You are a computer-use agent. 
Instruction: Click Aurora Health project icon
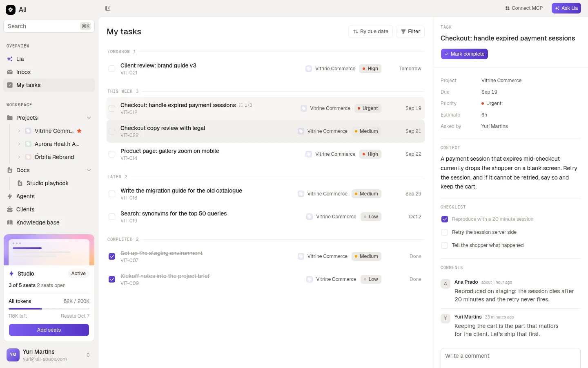coord(28,144)
